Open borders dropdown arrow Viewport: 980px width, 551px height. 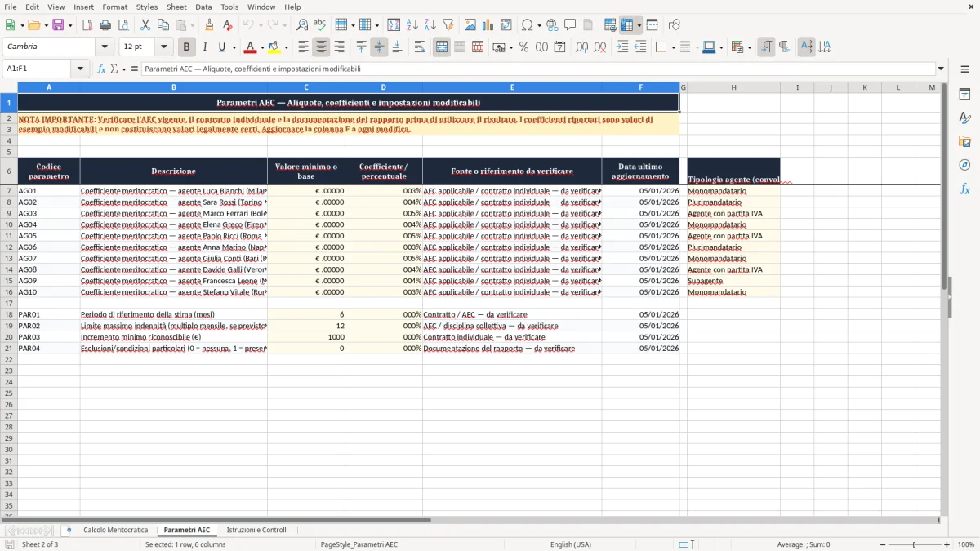click(673, 47)
